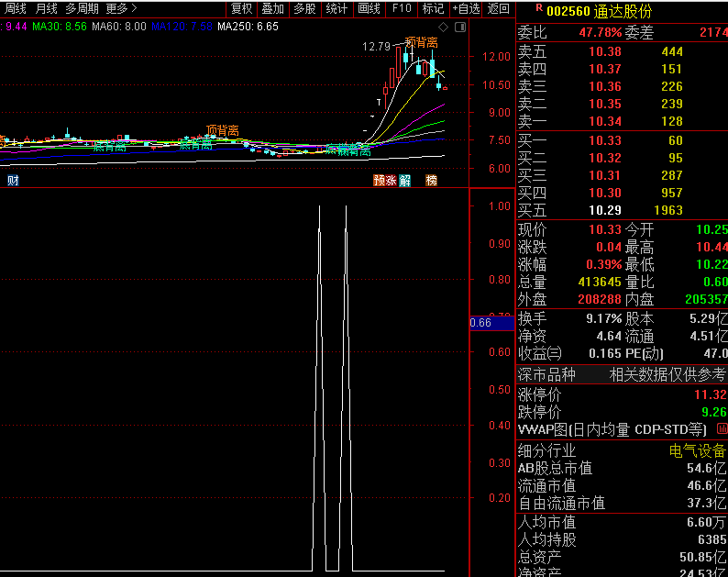Click the latest small red candlestick

pos(446,87)
